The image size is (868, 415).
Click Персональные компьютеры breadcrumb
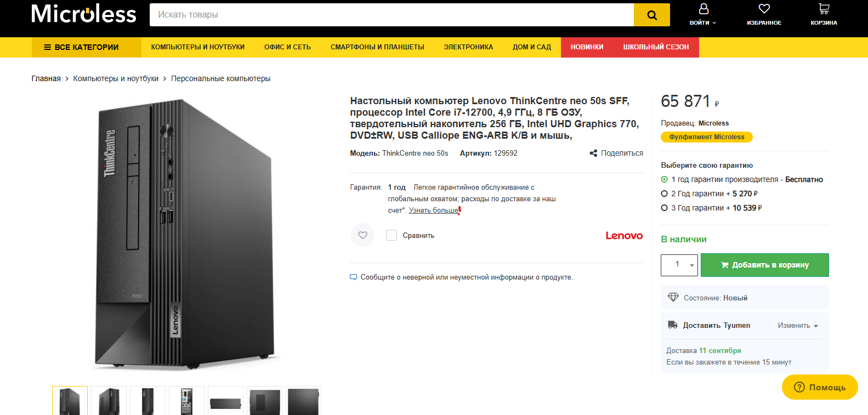point(220,78)
